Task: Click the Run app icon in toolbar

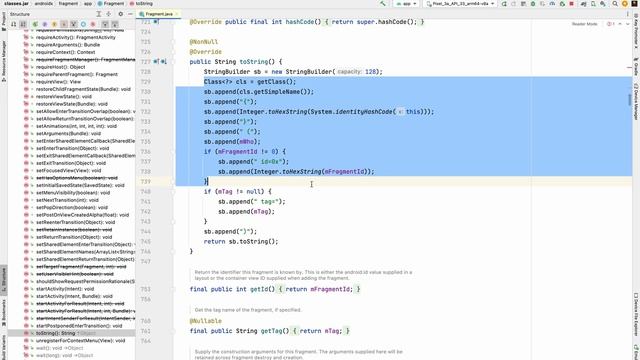Action: click(504, 4)
